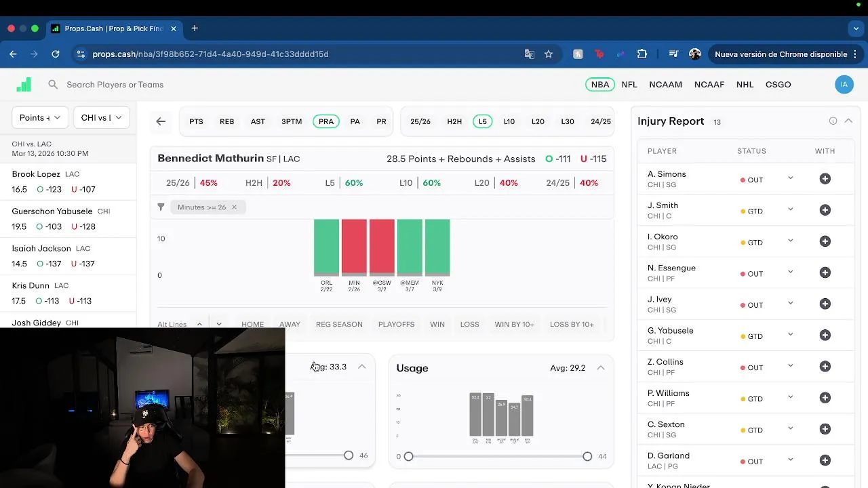The height and width of the screenshot is (488, 868).
Task: Click the Usage slider right handle at 44
Action: point(587,456)
